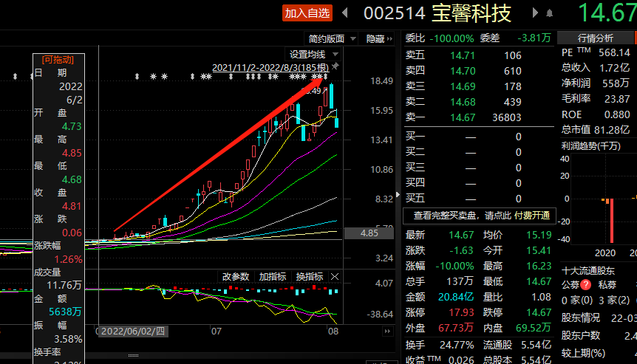Screen dimensions: 637x364
Task: Click the 4.85 crosshair price tag
Action: coord(369,233)
